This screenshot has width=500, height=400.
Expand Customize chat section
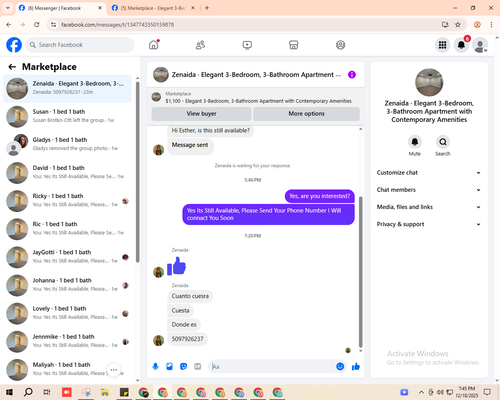tap(429, 173)
